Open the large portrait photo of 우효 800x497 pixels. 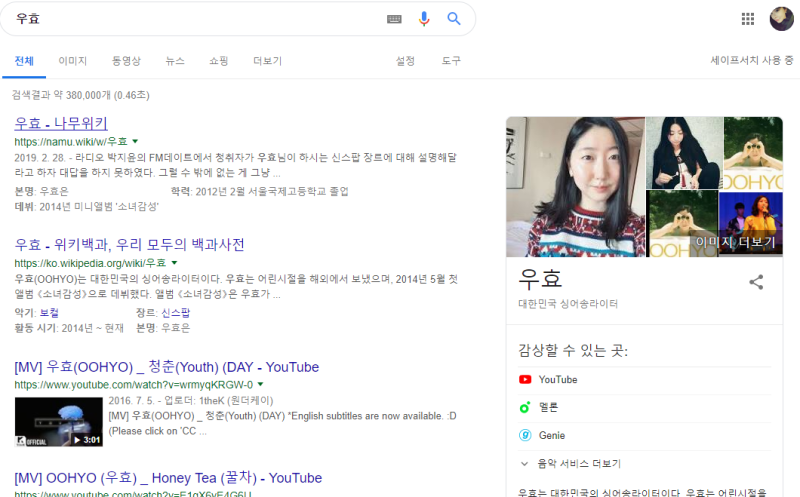click(x=576, y=187)
